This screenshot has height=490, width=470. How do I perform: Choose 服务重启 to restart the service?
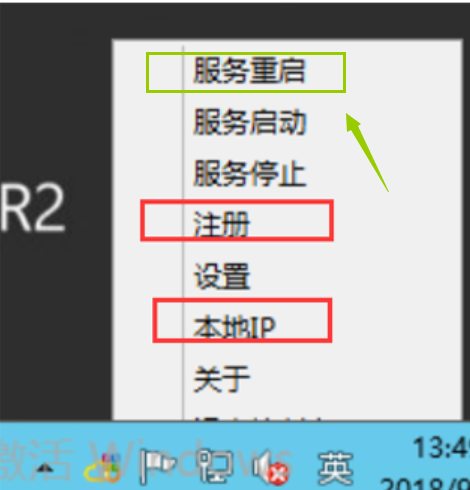pyautogui.click(x=249, y=71)
